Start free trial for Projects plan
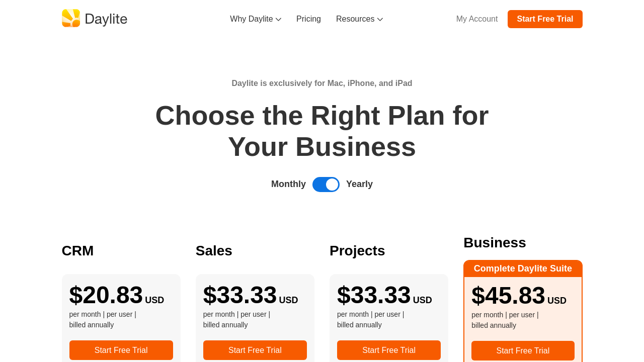 pos(389,350)
